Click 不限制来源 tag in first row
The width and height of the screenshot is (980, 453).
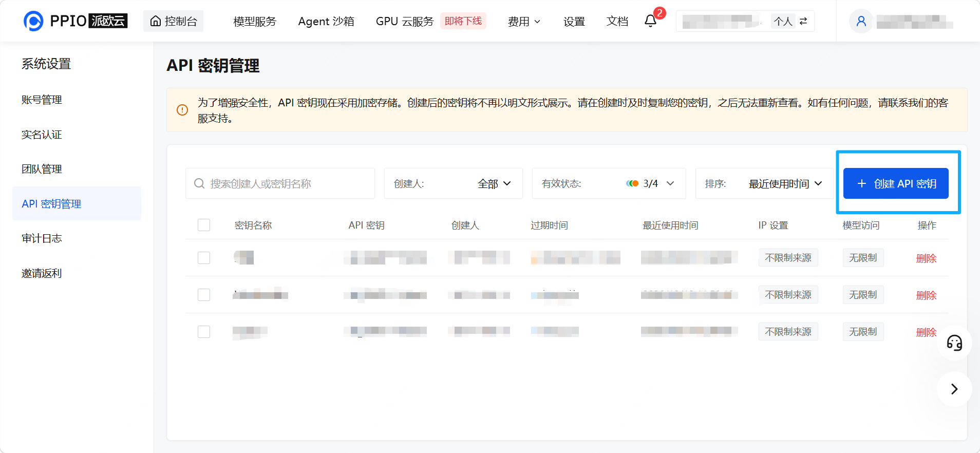click(x=788, y=257)
